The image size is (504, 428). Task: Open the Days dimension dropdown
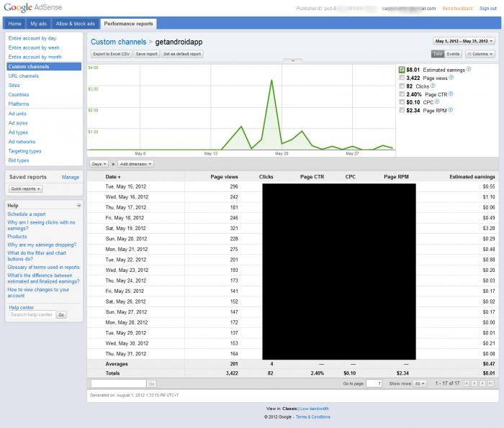(99, 164)
